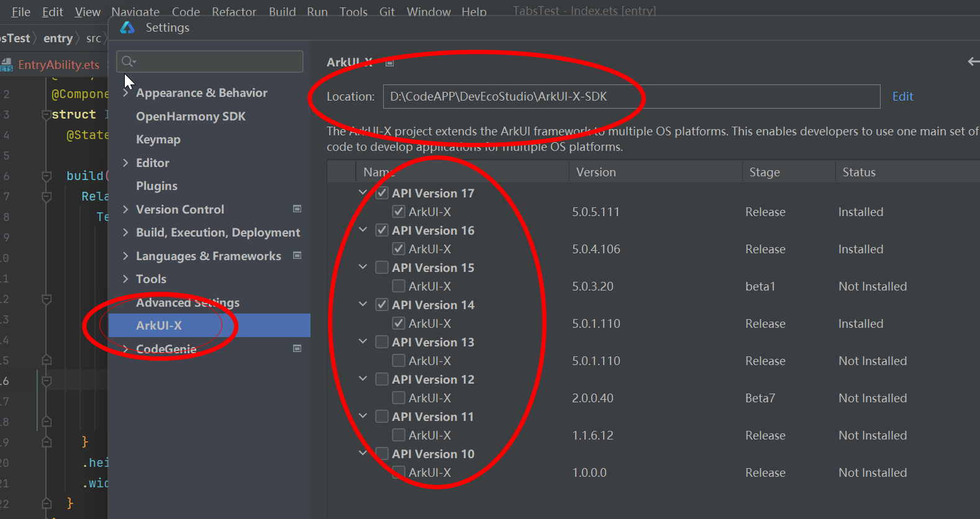The height and width of the screenshot is (519, 980).
Task: Expand the Tools settings section
Action: pos(125,279)
